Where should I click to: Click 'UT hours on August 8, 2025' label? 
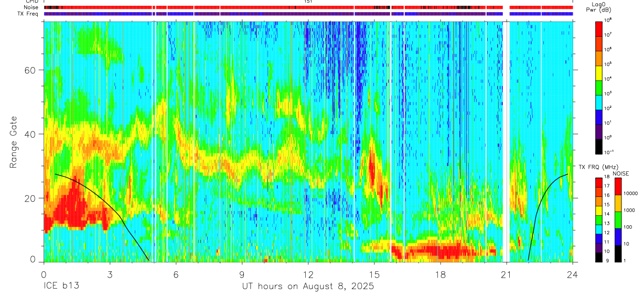coord(308,287)
